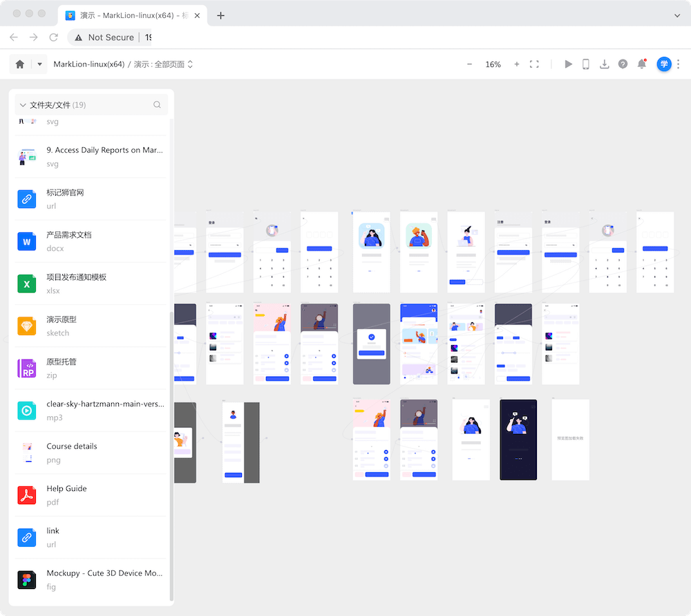This screenshot has height=616, width=691.
Task: Select the 项目发布通知模板 xlsx file
Action: (x=76, y=283)
